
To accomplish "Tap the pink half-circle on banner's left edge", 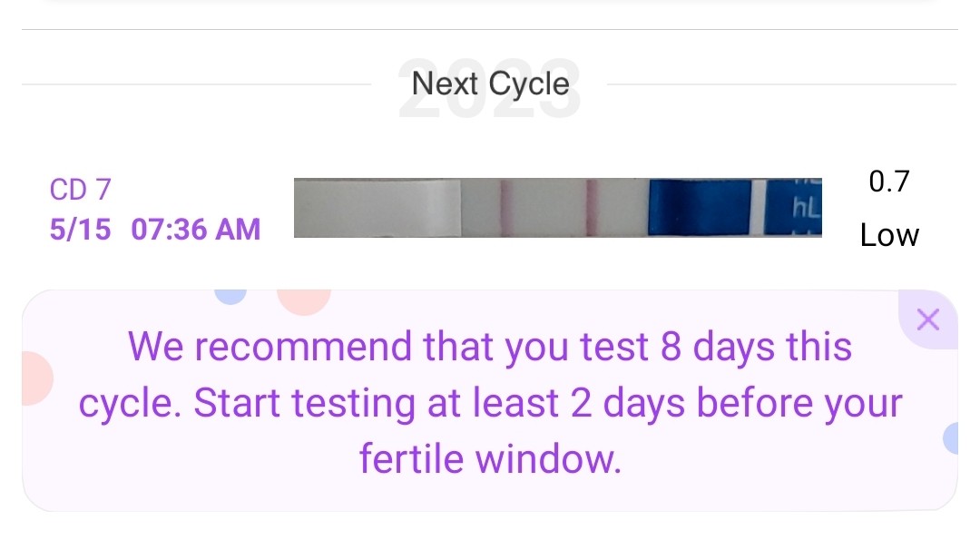I will click(x=34, y=378).
